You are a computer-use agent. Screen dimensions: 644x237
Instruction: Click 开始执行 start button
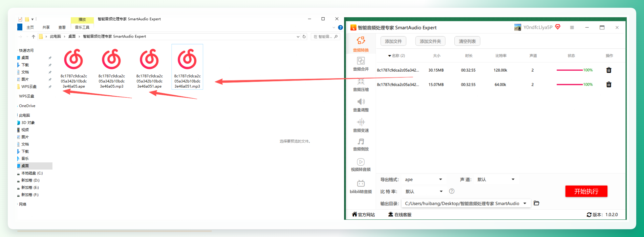click(x=586, y=191)
